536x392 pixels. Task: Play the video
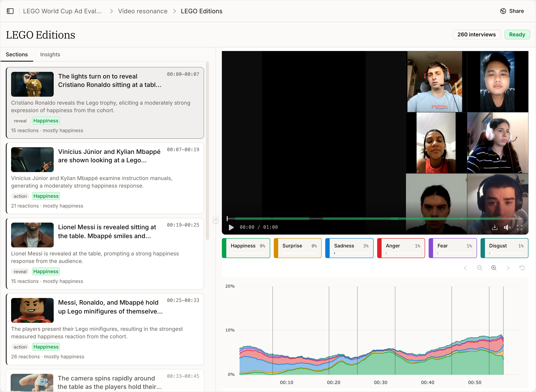coord(231,227)
